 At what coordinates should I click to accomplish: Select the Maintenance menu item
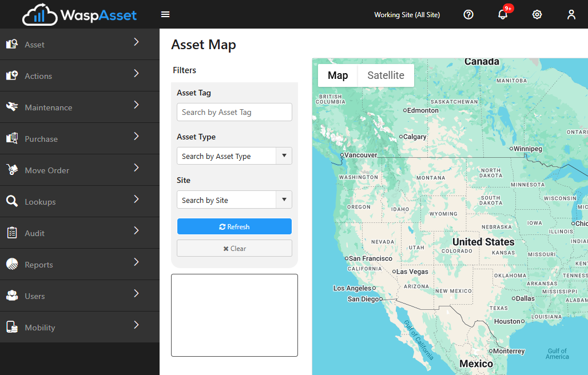coord(80,107)
